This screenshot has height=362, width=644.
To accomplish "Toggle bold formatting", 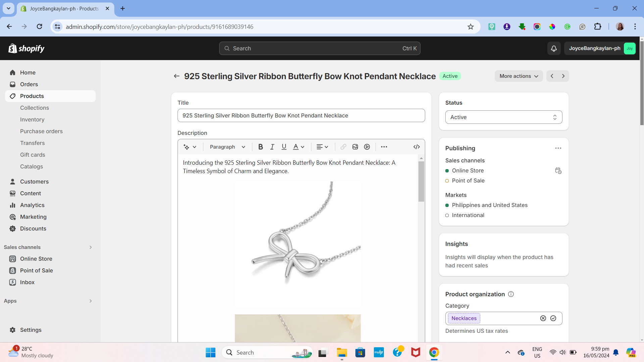I will (x=260, y=147).
